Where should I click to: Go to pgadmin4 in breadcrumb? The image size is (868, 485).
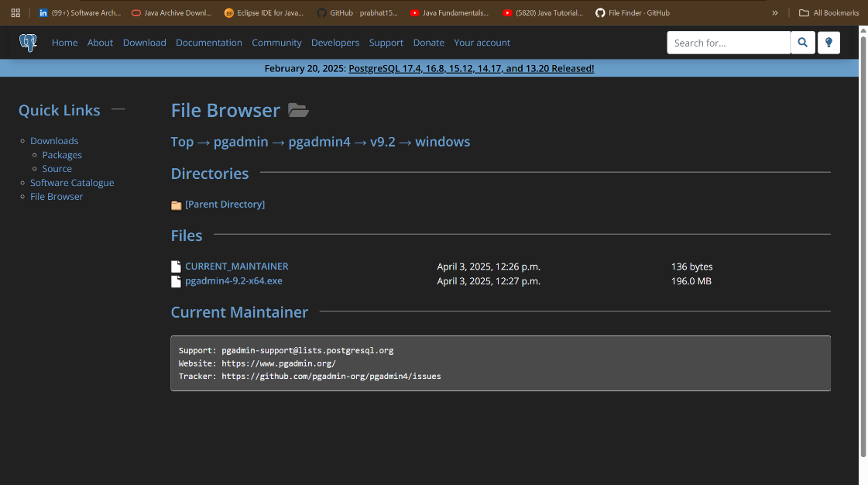pos(320,142)
